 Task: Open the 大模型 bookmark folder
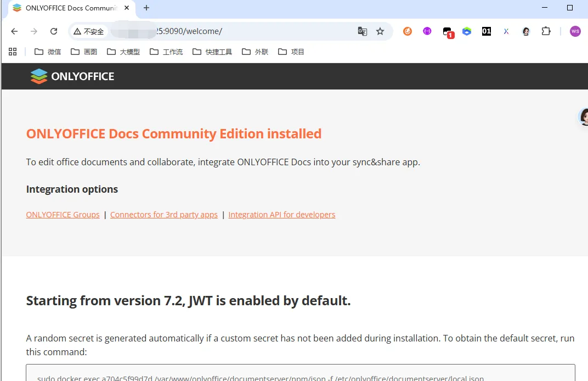point(123,52)
